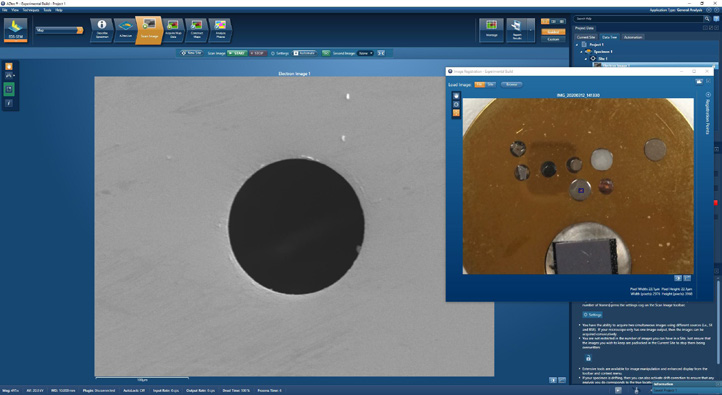The height and width of the screenshot is (395, 722).
Task: Switch to the Automation tab
Action: click(x=633, y=37)
